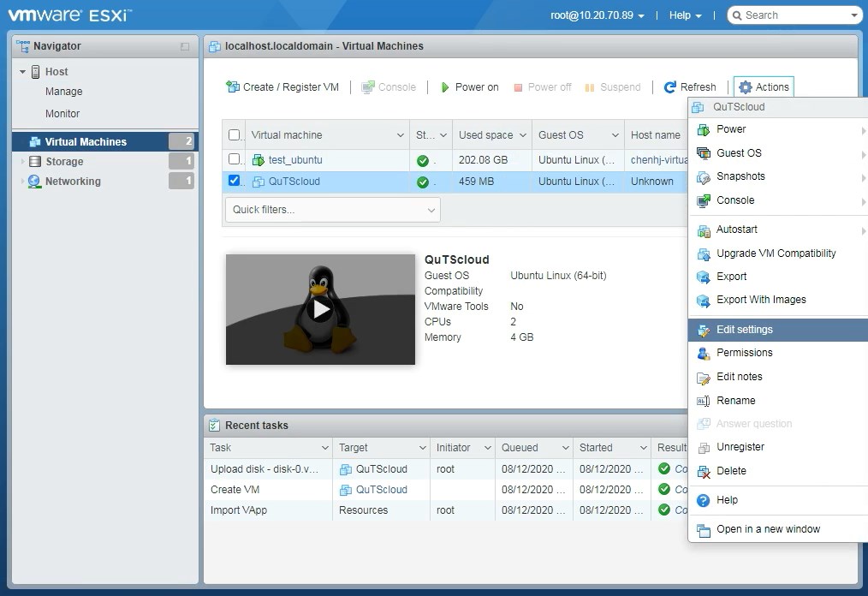868x596 pixels.
Task: Click the Autostart icon in Actions menu
Action: pos(704,229)
